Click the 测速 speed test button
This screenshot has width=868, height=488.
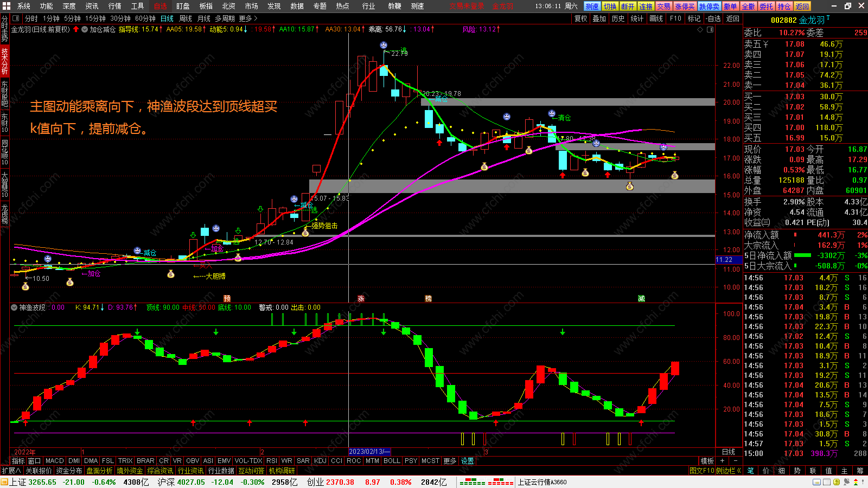click(x=592, y=7)
